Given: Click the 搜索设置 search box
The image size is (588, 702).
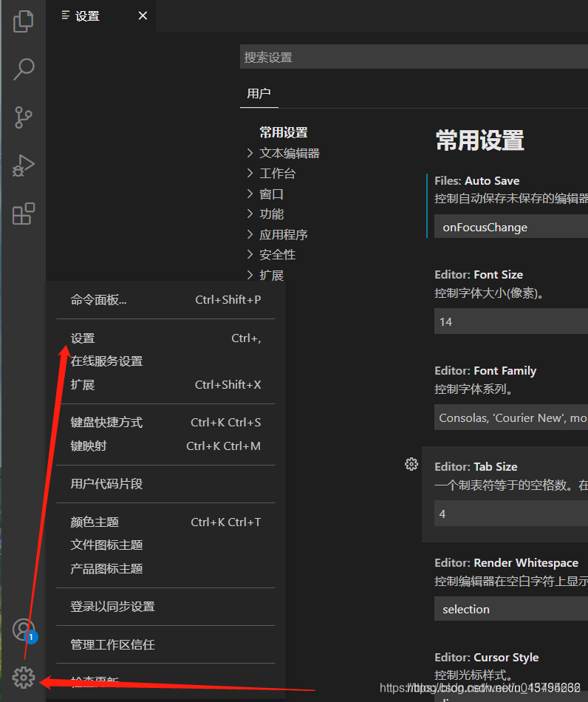Looking at the screenshot, I should pos(414,57).
